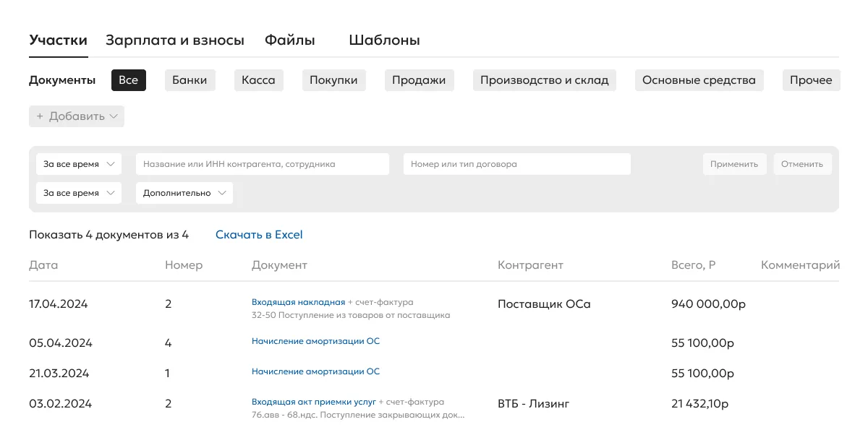Open the Добавить dropdown button
This screenshot has height=448, width=868.
[x=77, y=116]
